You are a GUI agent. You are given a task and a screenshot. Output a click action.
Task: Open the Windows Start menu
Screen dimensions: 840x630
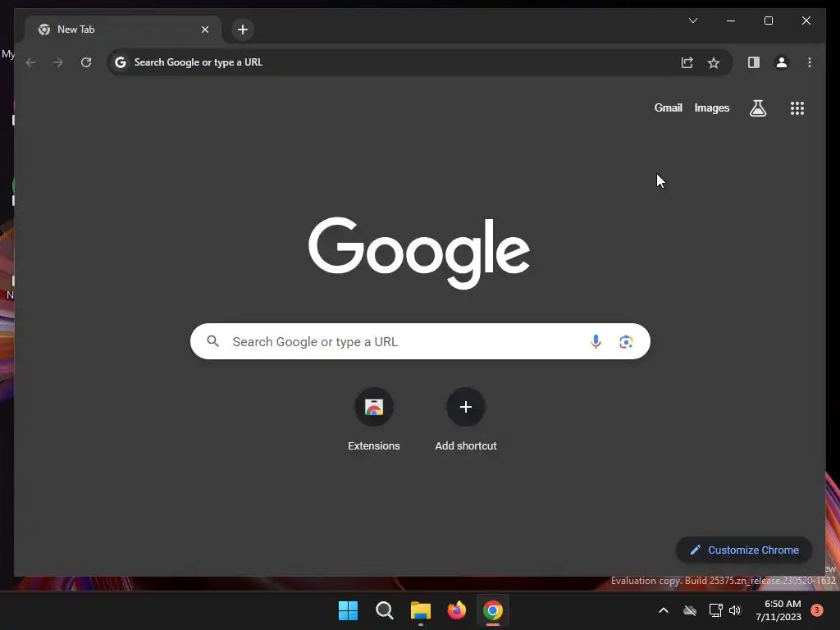tap(348, 610)
